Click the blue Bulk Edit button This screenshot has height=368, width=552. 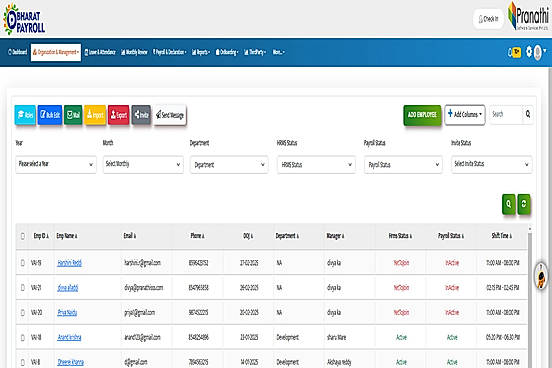click(x=50, y=115)
